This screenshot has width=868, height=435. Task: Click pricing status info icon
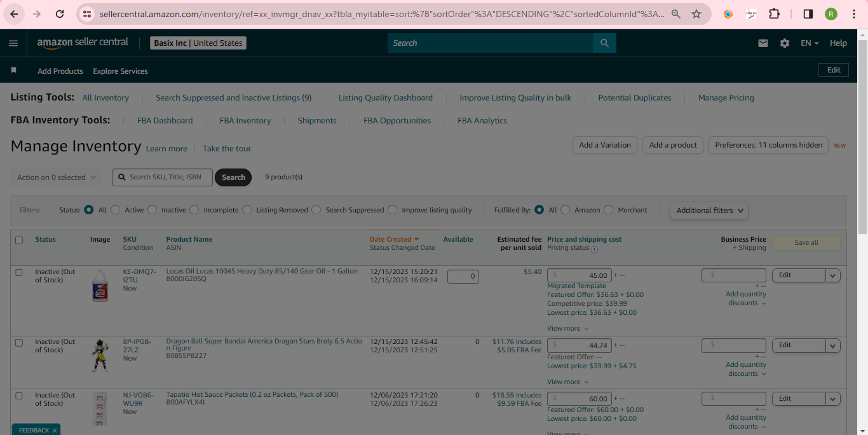point(595,249)
